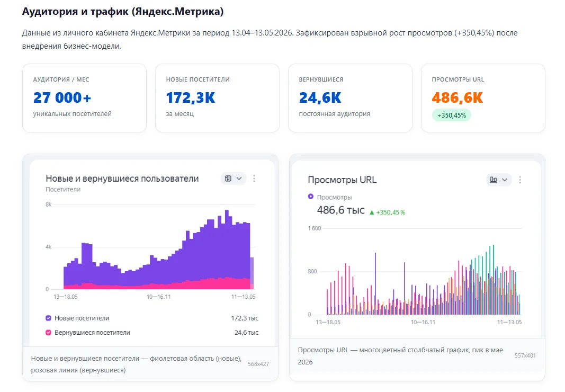
Task: Click the green +350,45 % growth indicator in the chart
Action: tap(388, 212)
